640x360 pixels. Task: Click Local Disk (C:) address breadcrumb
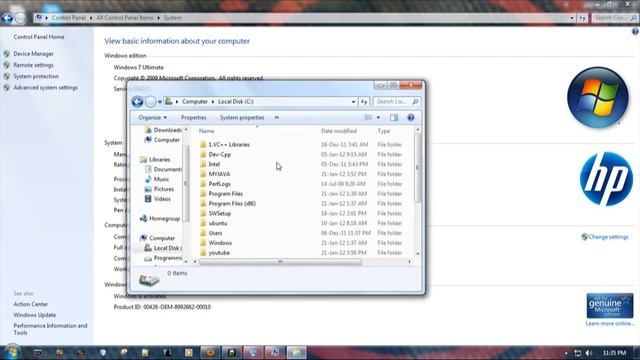(x=236, y=102)
